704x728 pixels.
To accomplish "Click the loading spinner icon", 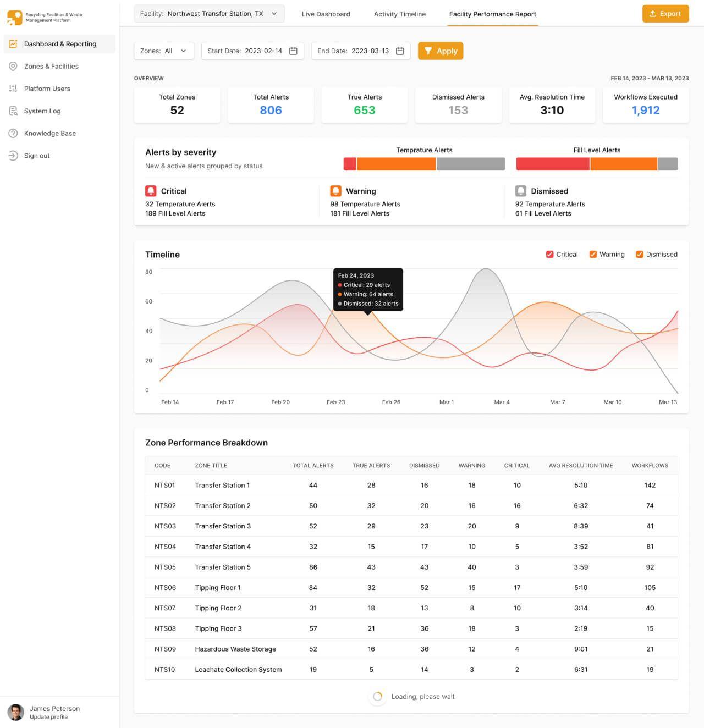I will 378,697.
